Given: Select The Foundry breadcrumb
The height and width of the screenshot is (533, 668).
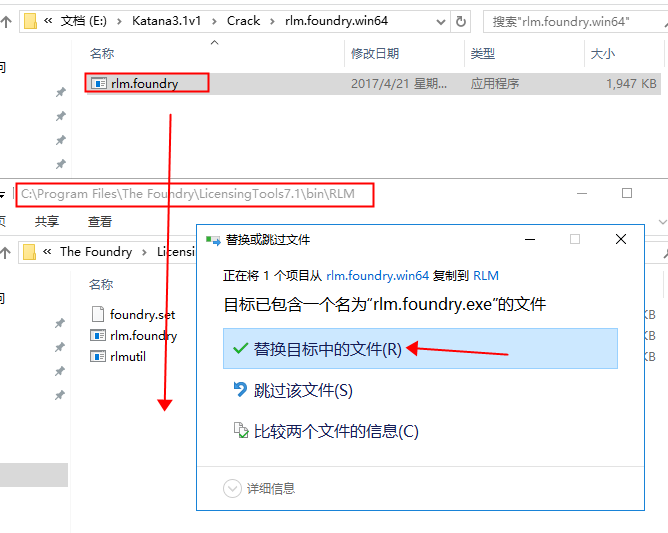Looking at the screenshot, I should (x=96, y=252).
